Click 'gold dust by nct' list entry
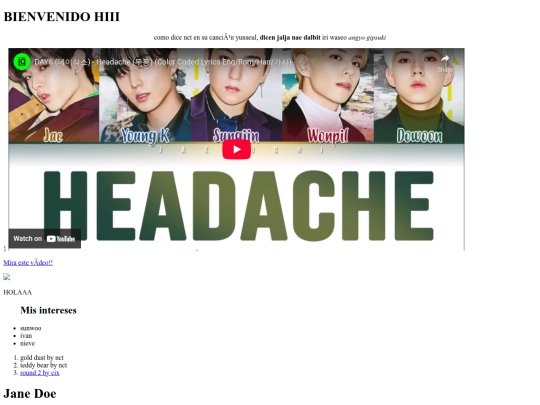Viewport: 540px width, 405px height. [x=42, y=357]
